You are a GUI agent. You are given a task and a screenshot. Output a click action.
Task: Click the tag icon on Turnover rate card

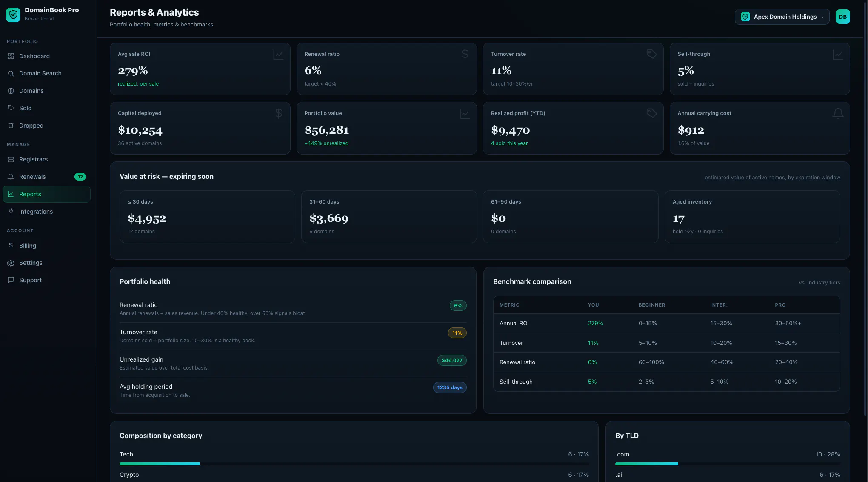point(651,54)
